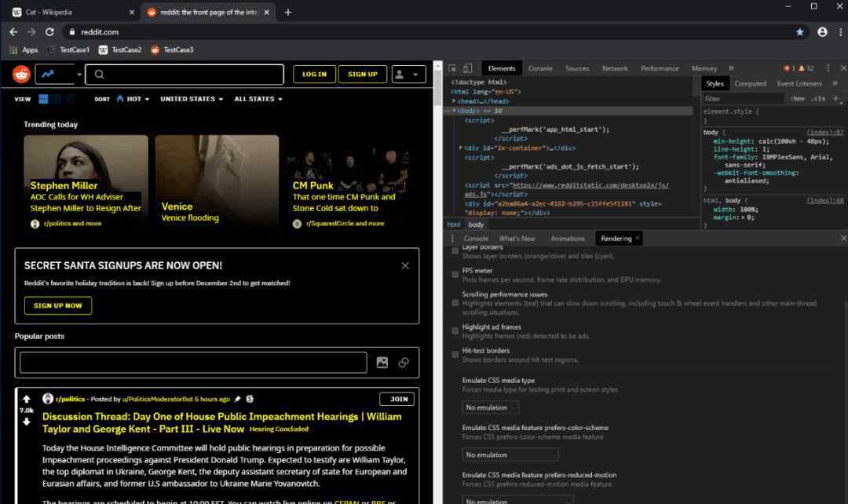Open the Event Listeners tab

[x=799, y=84]
